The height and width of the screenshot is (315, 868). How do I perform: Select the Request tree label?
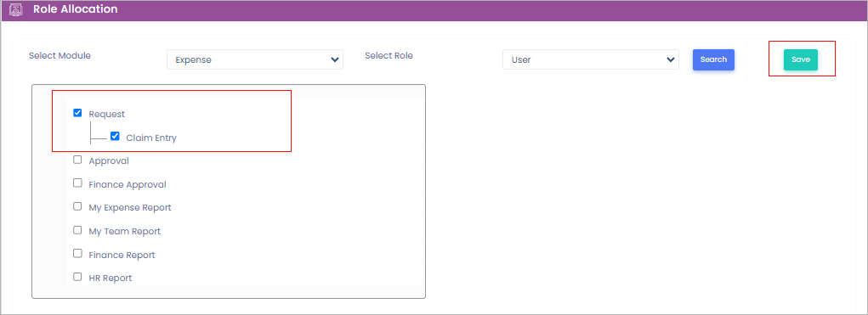(107, 115)
